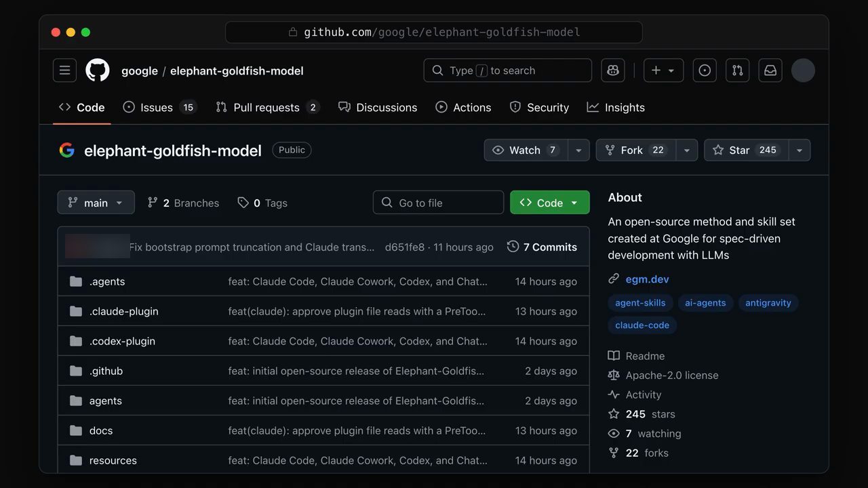This screenshot has width=868, height=488.
Task: Open the Insights tab
Action: click(x=616, y=107)
